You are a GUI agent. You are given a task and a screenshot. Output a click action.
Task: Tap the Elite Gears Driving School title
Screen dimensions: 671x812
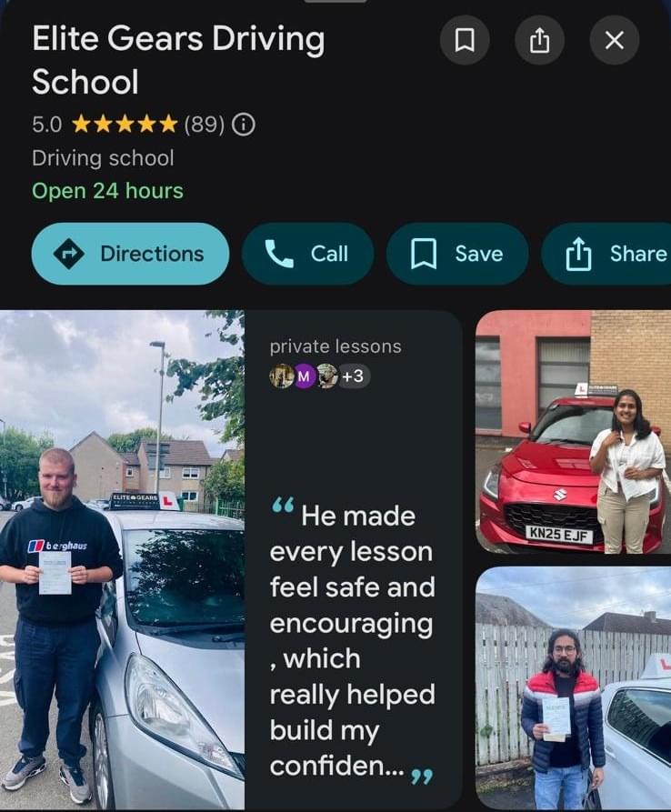click(x=178, y=60)
